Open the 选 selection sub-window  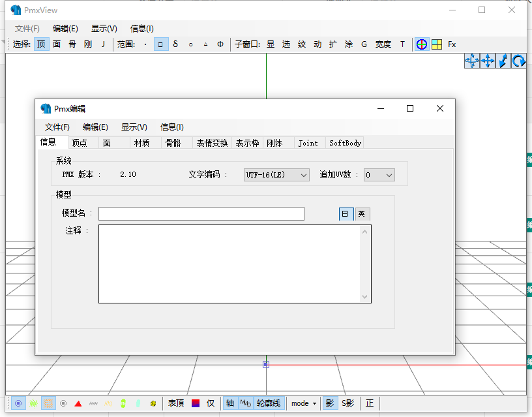tap(286, 44)
